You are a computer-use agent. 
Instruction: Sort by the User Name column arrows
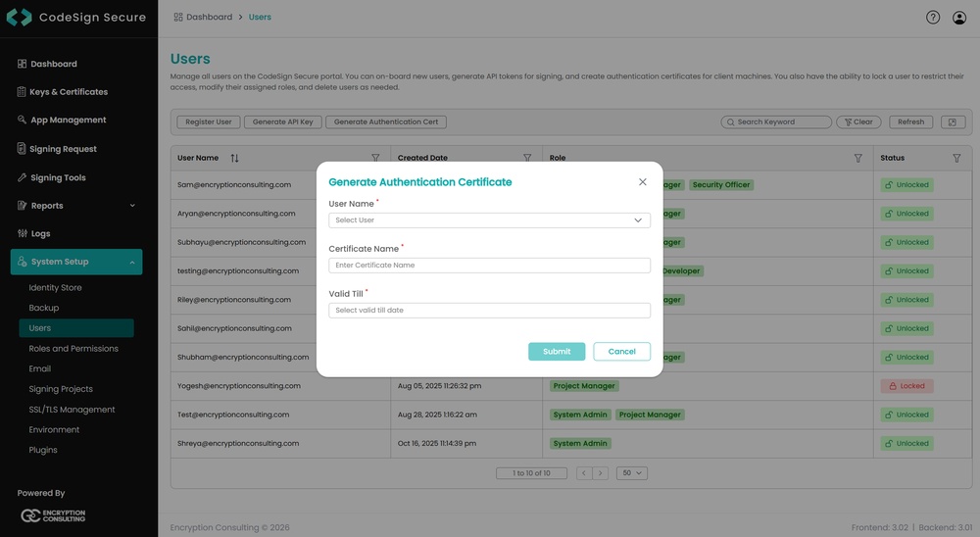coord(234,158)
